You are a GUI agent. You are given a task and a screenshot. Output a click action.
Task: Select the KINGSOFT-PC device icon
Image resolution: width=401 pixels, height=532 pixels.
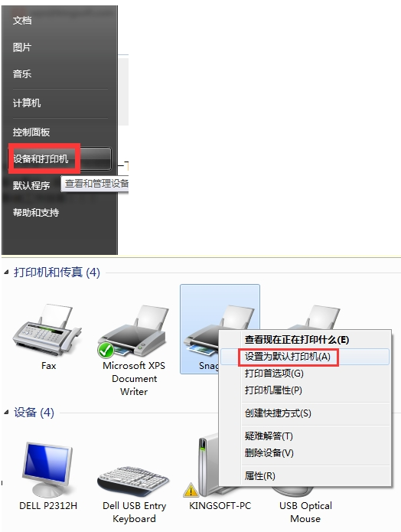point(205,466)
